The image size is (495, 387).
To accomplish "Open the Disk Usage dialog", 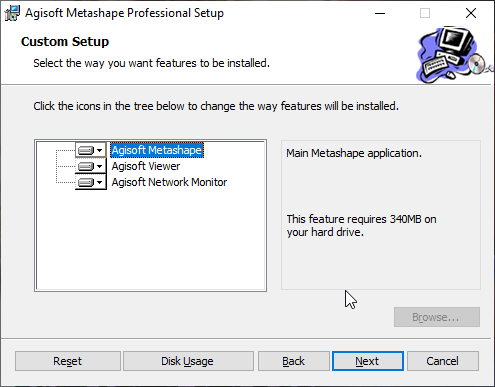I will click(188, 361).
